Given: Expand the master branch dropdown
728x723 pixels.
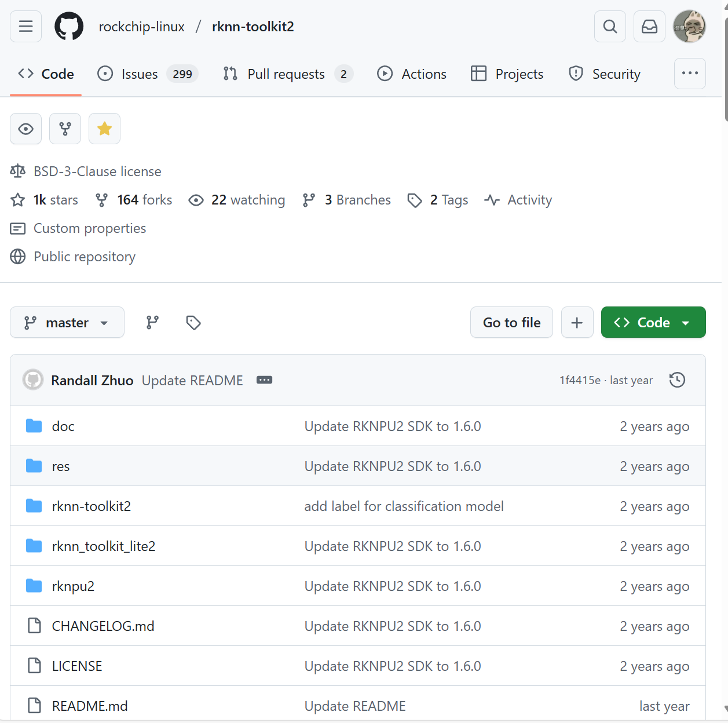Looking at the screenshot, I should [67, 322].
